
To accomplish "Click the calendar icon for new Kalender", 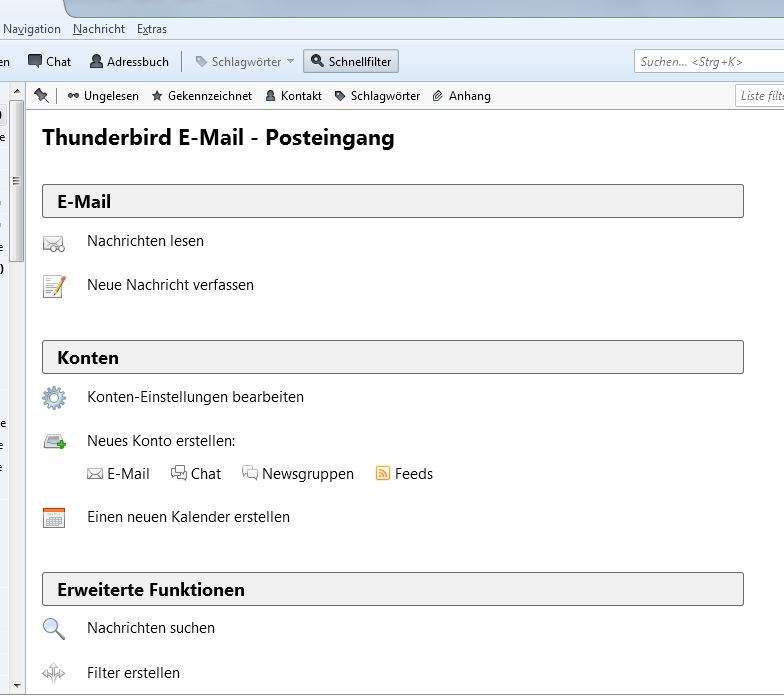I will (x=54, y=518).
